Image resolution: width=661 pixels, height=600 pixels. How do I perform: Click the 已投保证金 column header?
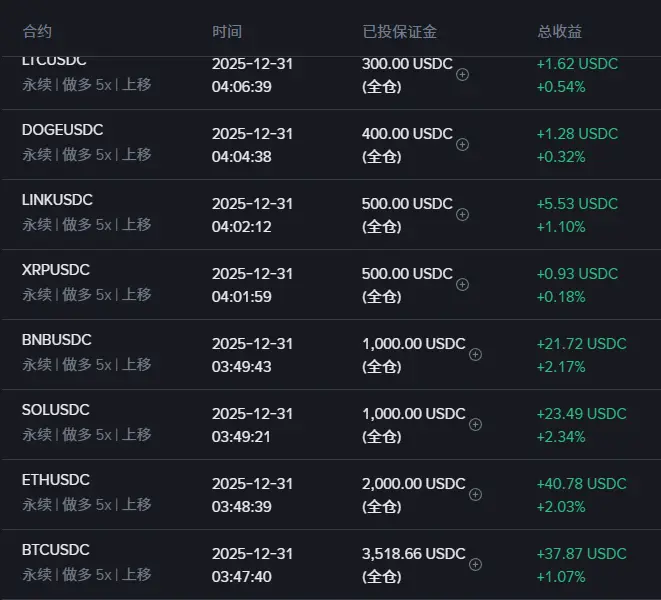399,32
